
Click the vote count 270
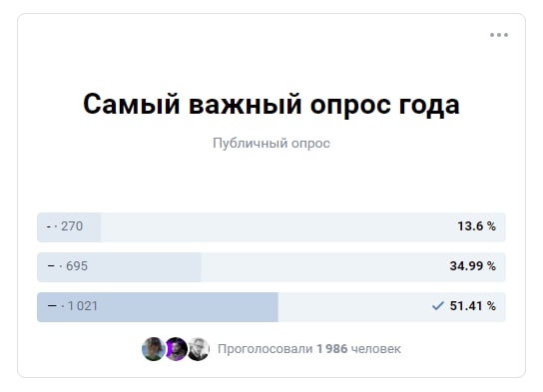(72, 226)
